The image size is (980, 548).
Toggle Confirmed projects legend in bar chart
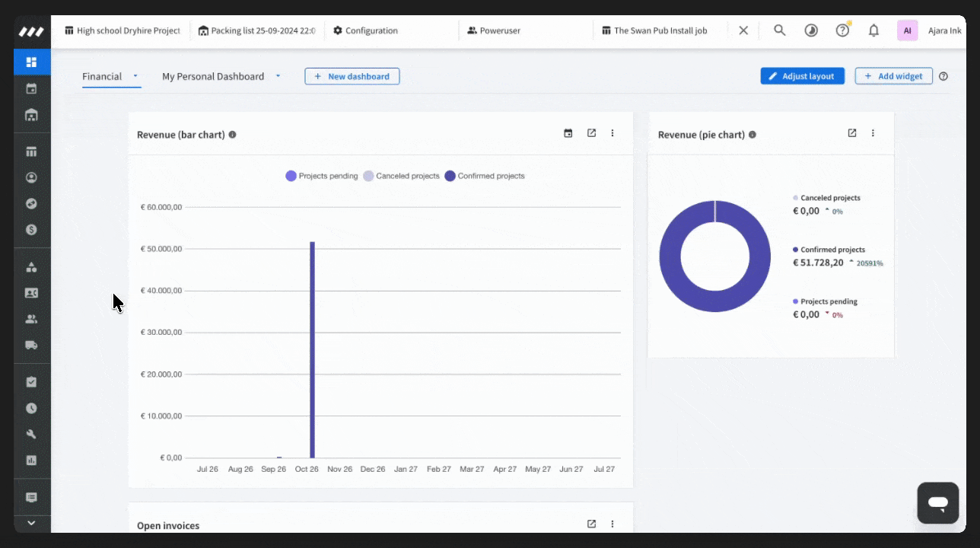tap(485, 176)
